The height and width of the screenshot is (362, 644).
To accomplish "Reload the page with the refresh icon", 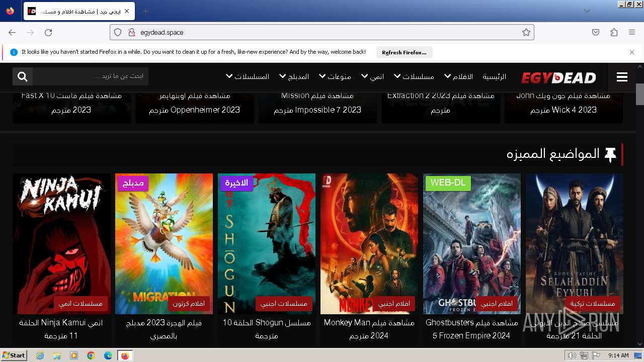I will pyautogui.click(x=48, y=32).
